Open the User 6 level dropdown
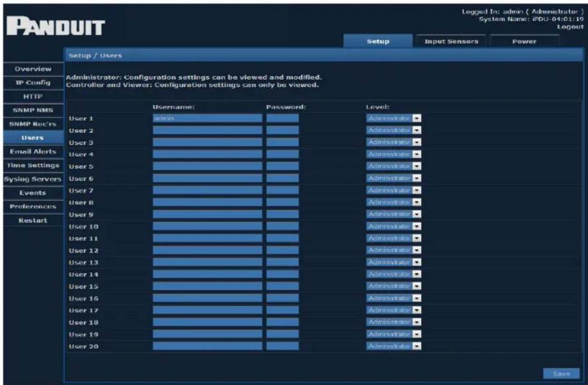The width and height of the screenshot is (588, 385). (394, 178)
